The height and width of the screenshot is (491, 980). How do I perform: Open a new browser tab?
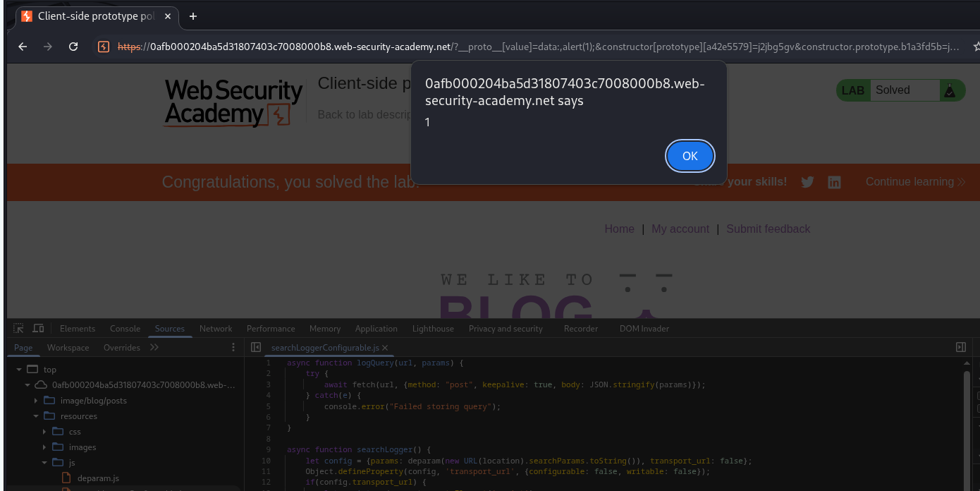coord(192,16)
